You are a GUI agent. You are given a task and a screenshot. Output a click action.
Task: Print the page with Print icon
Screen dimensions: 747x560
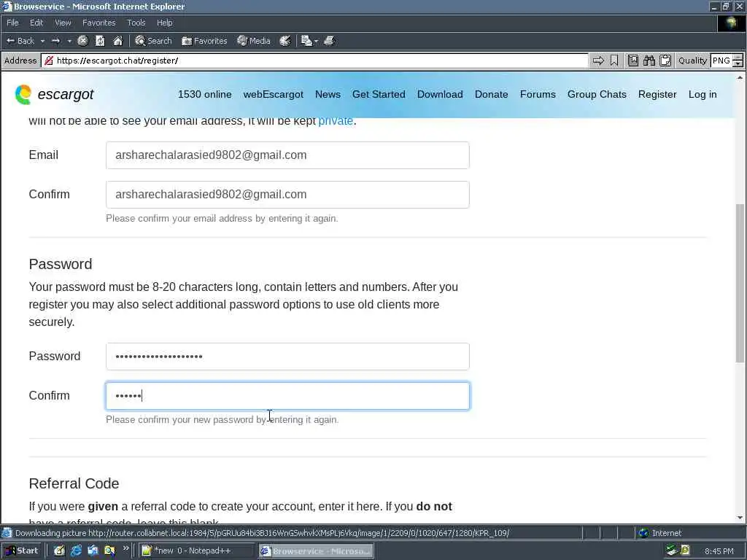(329, 41)
